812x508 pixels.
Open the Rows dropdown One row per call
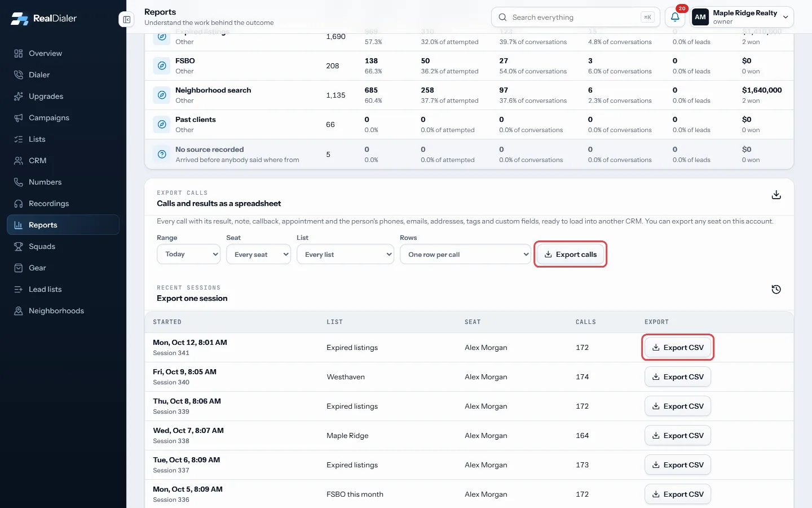(x=465, y=254)
